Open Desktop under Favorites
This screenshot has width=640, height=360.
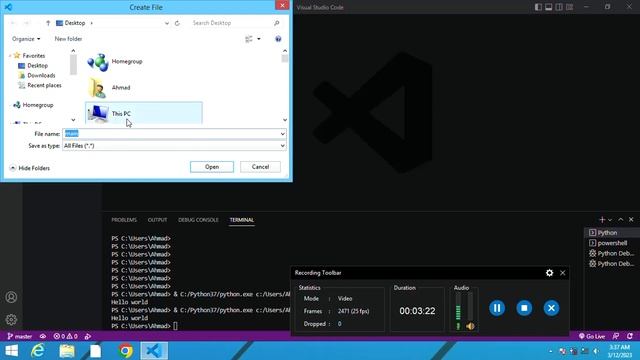pyautogui.click(x=38, y=65)
